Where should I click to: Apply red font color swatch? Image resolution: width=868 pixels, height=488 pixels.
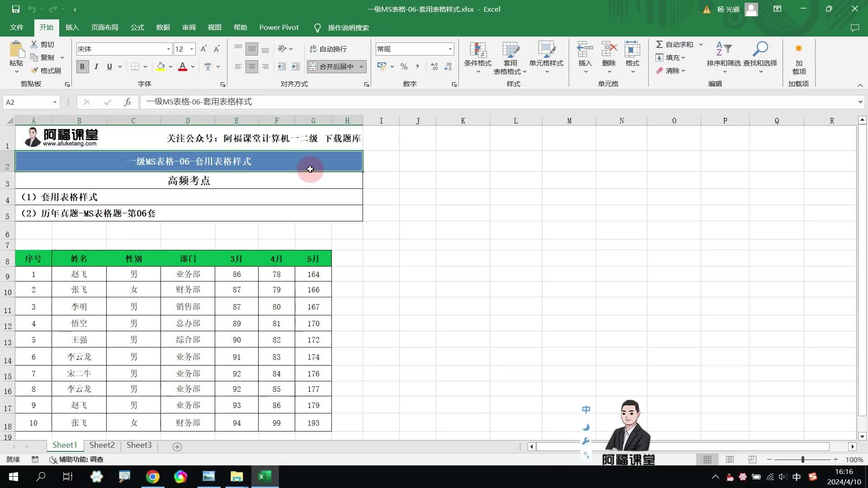[183, 66]
